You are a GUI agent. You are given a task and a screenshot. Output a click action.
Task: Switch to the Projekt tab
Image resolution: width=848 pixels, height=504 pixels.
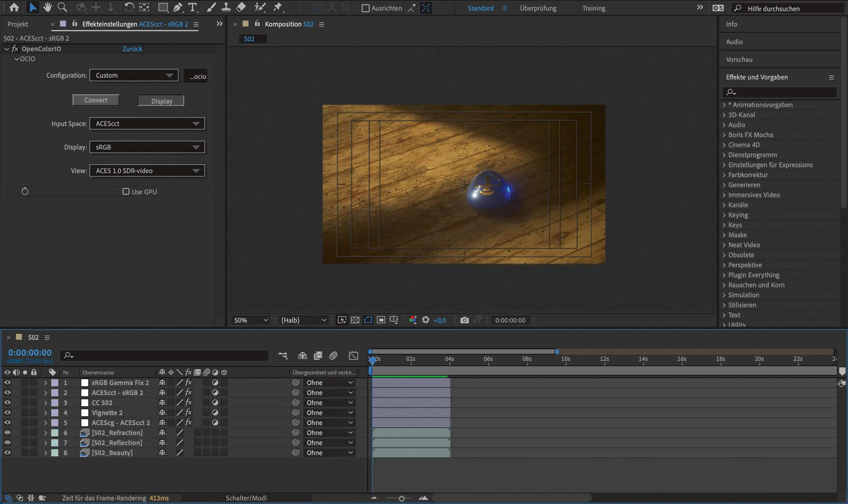coord(18,24)
